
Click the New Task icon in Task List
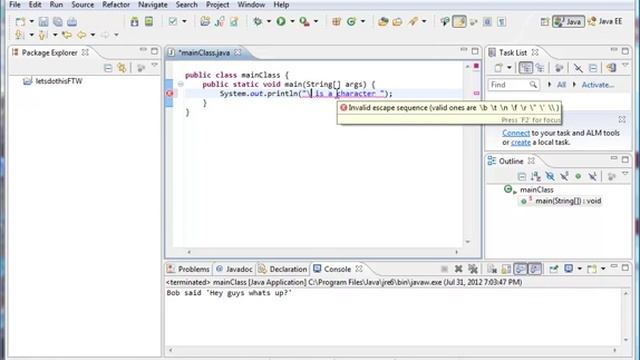pyautogui.click(x=498, y=68)
